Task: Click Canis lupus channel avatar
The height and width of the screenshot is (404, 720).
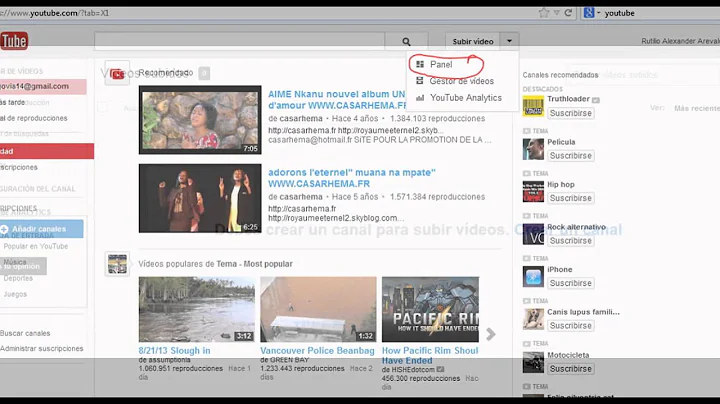Action: pos(533,319)
